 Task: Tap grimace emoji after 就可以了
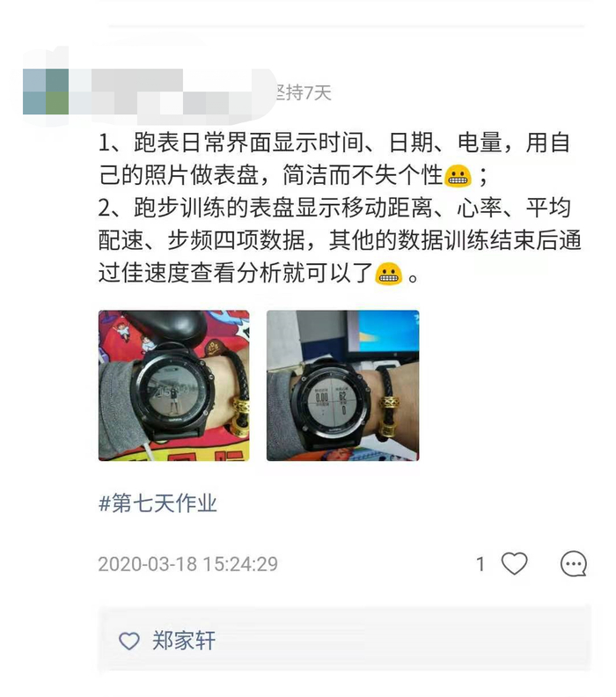[388, 274]
